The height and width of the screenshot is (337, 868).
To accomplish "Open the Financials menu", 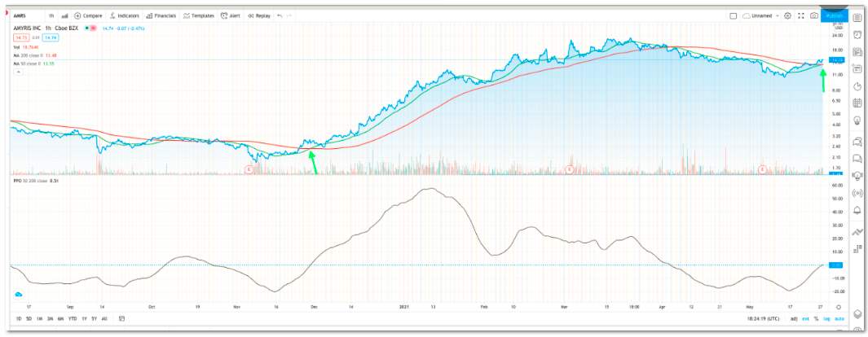I will pos(162,15).
